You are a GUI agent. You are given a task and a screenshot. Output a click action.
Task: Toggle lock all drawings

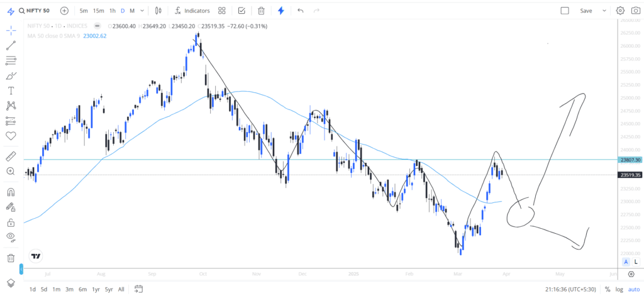click(11, 222)
